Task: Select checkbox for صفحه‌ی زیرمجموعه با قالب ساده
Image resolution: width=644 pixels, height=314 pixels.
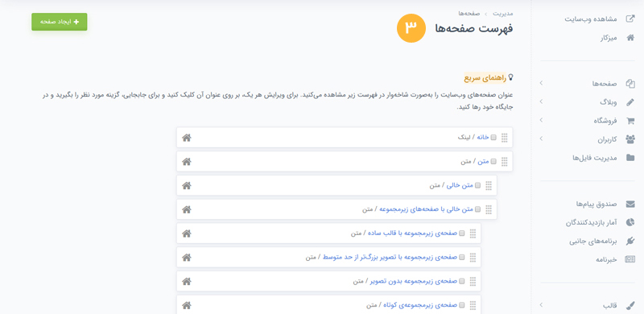Action: [x=461, y=233]
